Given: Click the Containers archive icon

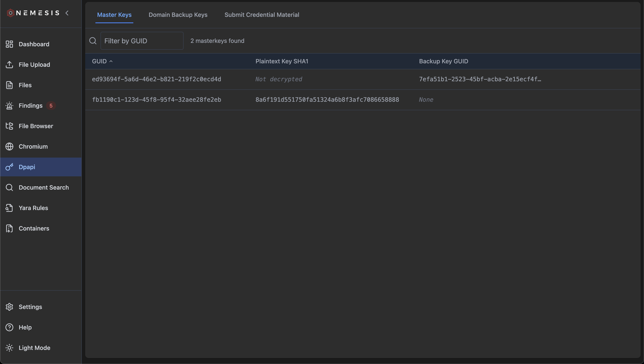Looking at the screenshot, I should pyautogui.click(x=9, y=228).
